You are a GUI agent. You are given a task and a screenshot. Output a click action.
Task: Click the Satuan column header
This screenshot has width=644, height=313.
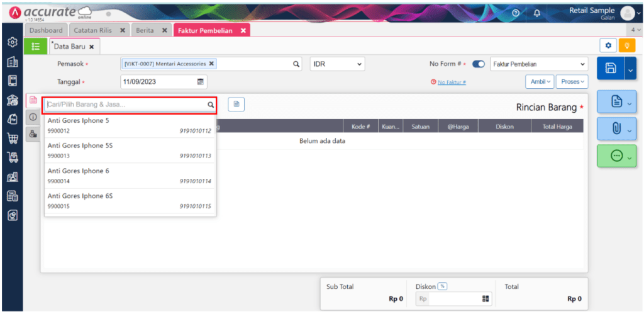(x=420, y=127)
